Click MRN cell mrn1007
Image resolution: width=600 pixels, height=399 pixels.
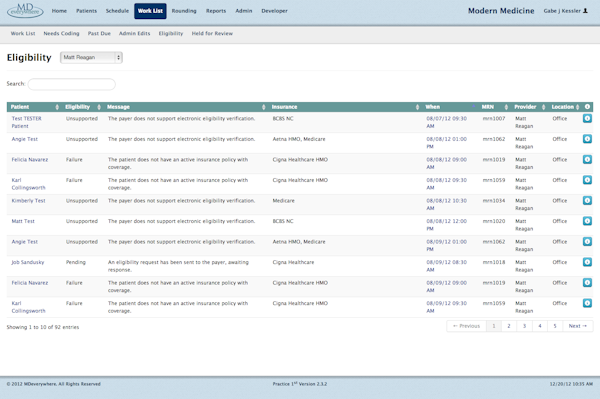click(x=494, y=119)
